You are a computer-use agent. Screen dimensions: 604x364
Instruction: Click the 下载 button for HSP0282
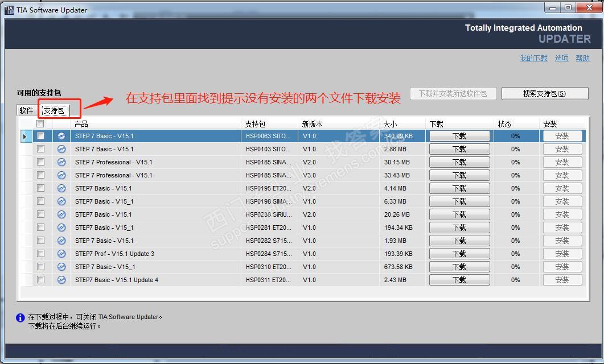[459, 241]
